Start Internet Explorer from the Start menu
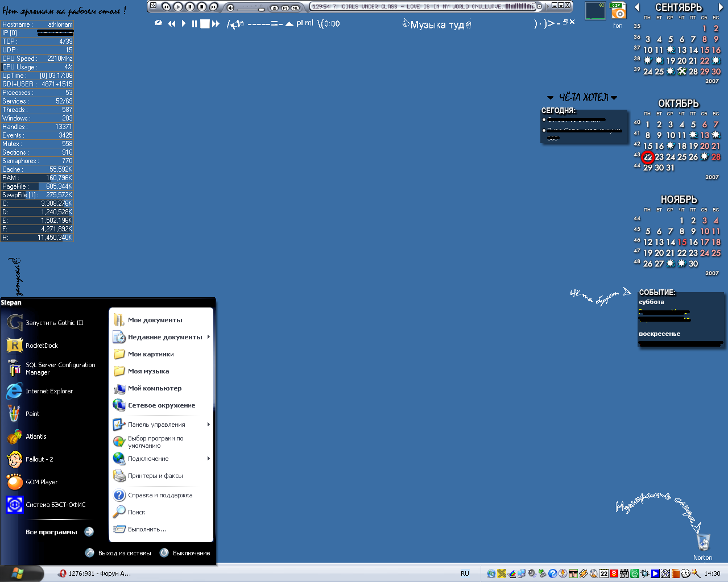 (49, 391)
